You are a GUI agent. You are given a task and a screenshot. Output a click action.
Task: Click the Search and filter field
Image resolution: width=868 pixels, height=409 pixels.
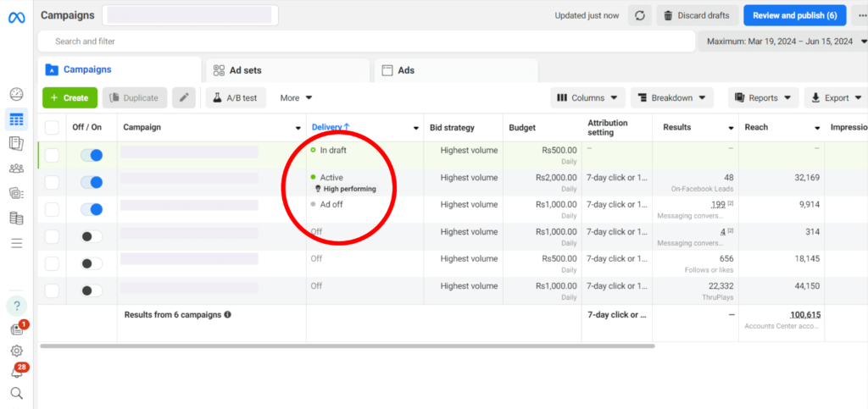(x=364, y=41)
